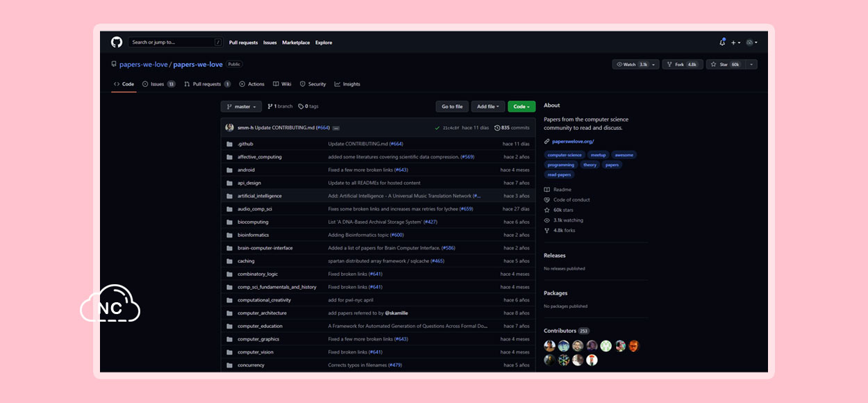Click the artificial_intelligence folder icon

click(x=230, y=196)
